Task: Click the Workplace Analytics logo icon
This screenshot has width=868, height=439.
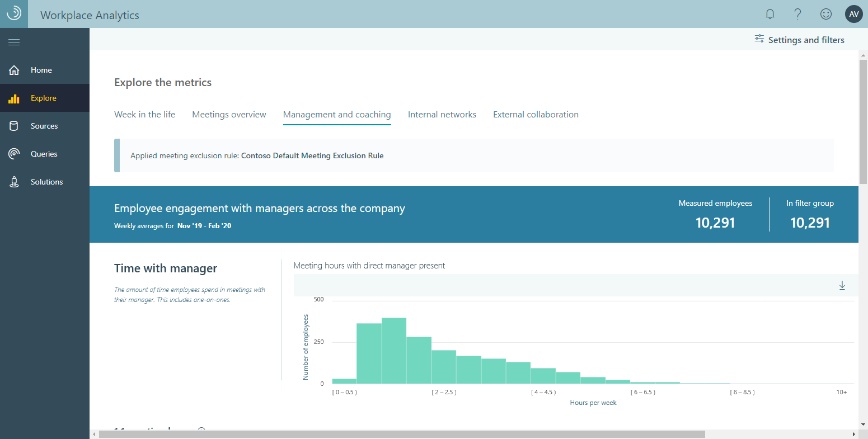Action: point(14,14)
